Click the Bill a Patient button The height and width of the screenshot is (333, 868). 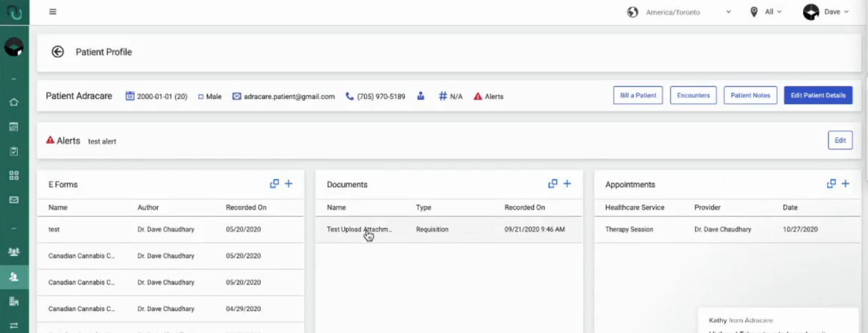pos(638,96)
